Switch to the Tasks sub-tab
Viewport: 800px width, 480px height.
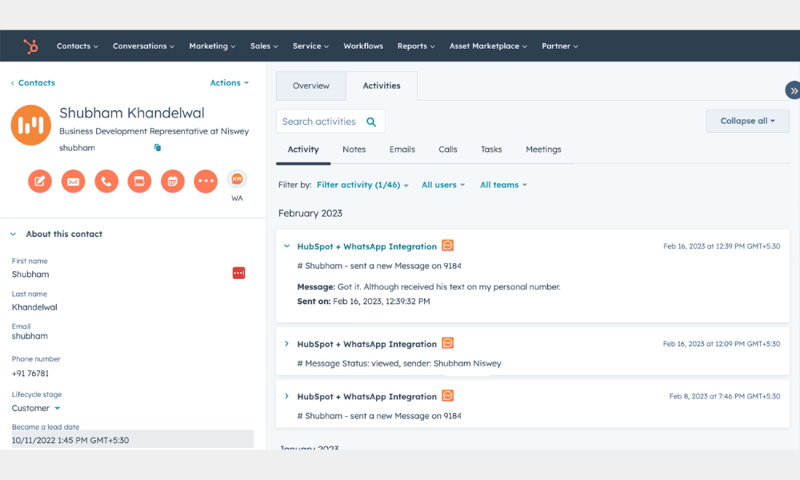point(491,149)
